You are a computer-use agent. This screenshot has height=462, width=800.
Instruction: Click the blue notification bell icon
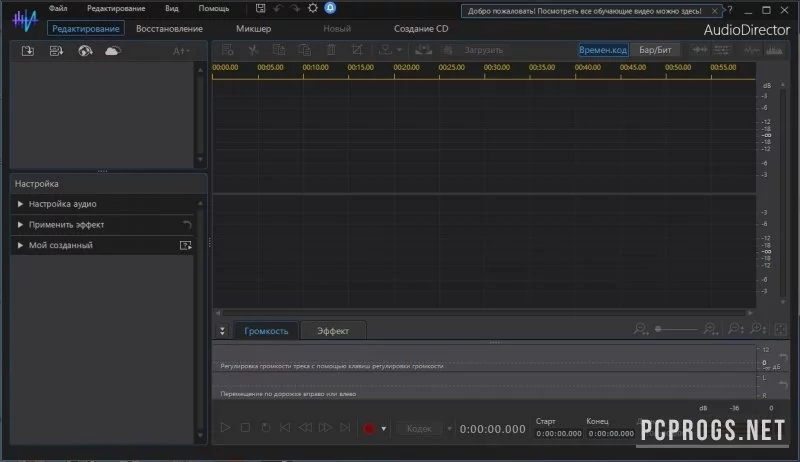tap(330, 8)
